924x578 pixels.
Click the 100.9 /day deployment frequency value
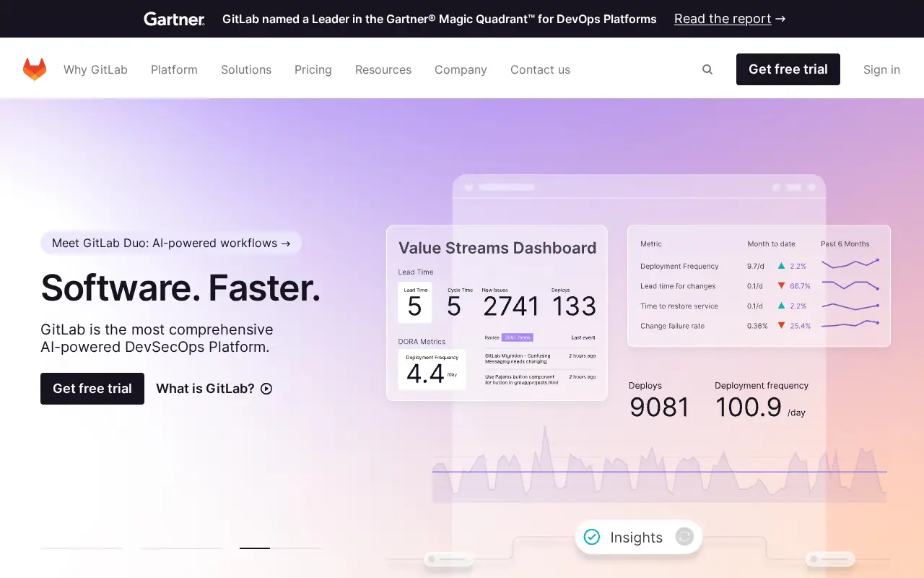coord(760,407)
